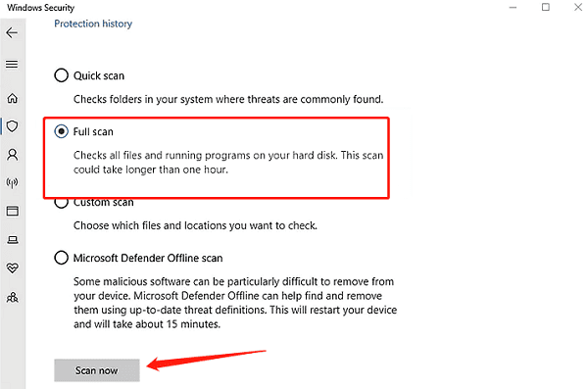Click the Scan now button
Image resolution: width=588 pixels, height=389 pixels.
coord(97,370)
